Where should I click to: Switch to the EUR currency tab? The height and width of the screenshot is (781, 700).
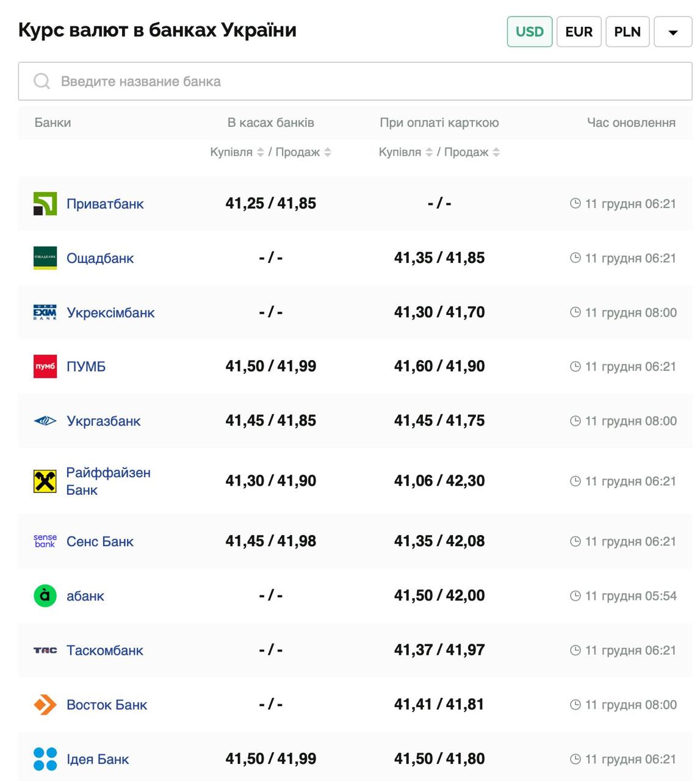579,32
